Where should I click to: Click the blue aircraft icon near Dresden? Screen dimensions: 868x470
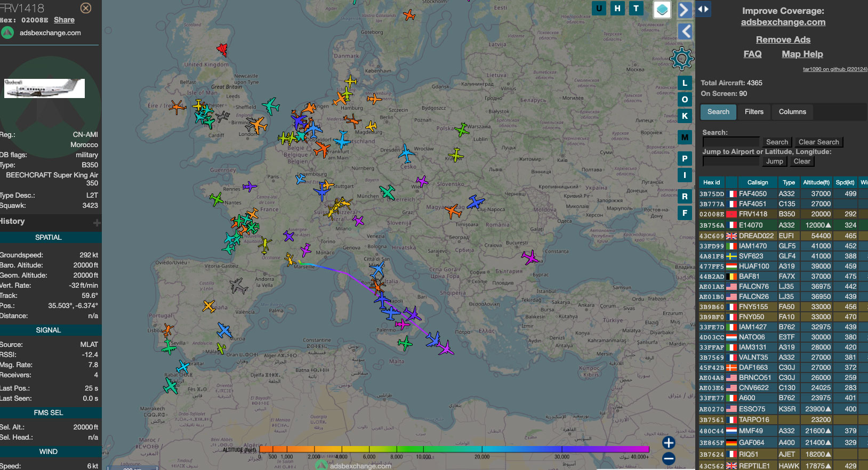click(x=406, y=153)
